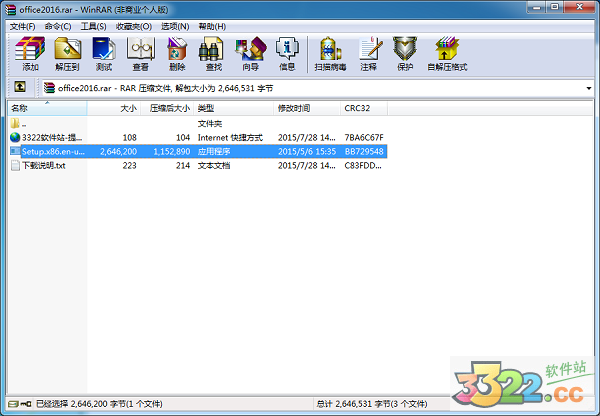600x416 pixels.
Task: Click the Delete (删除) toolbar icon
Action: tap(177, 49)
